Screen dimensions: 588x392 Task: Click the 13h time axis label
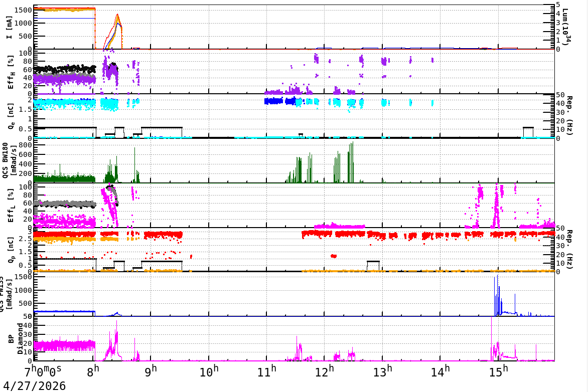click(383, 371)
